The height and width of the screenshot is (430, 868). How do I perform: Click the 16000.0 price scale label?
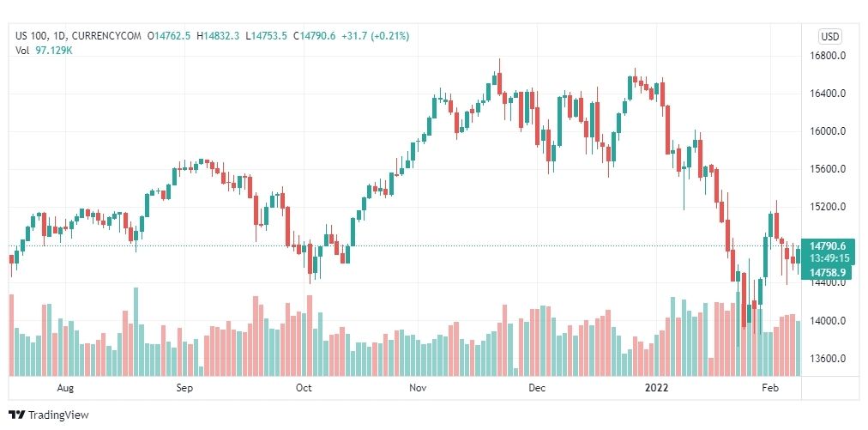coord(827,131)
